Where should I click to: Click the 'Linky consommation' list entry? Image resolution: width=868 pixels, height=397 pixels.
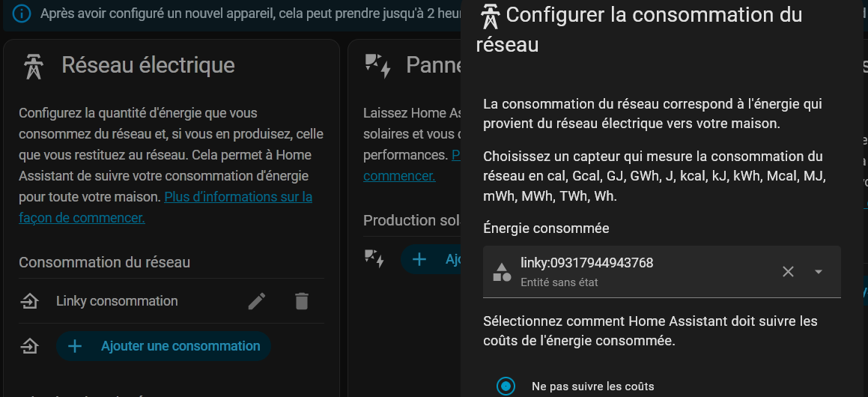pos(117,301)
